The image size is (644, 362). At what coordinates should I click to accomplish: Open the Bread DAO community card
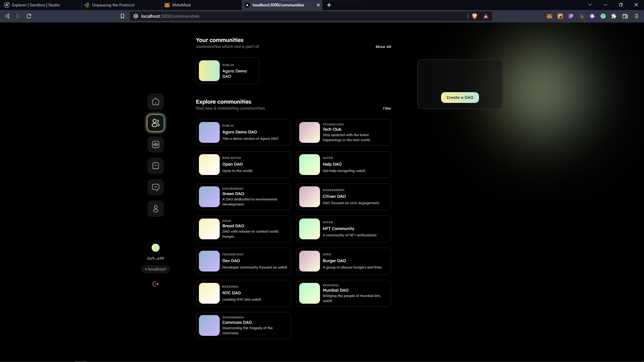243,229
